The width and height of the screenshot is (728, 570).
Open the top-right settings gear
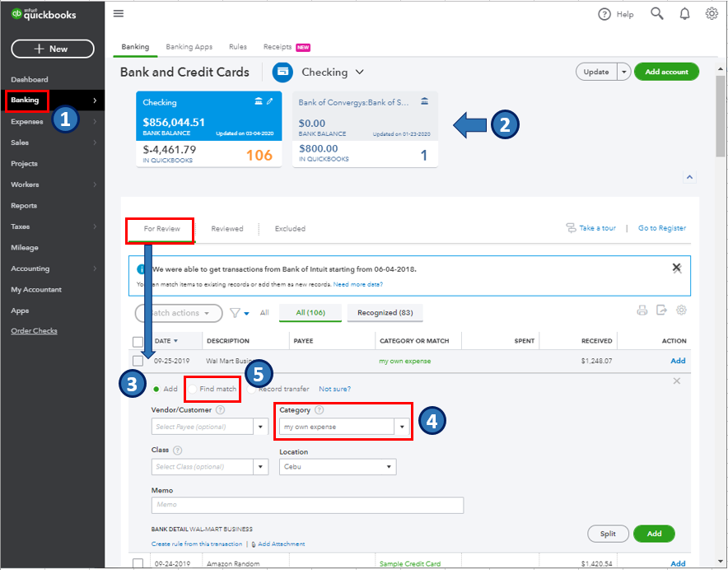[x=712, y=13]
